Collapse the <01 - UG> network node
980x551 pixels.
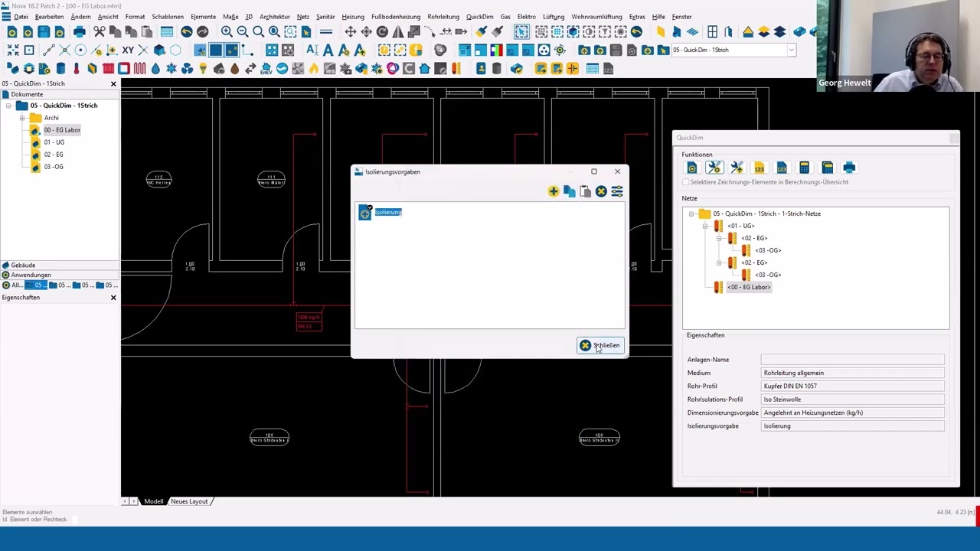705,226
